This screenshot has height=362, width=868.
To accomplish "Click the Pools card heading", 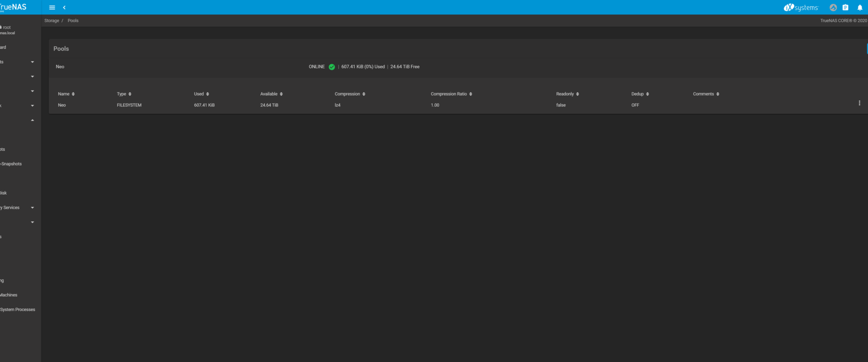I will click(x=61, y=49).
